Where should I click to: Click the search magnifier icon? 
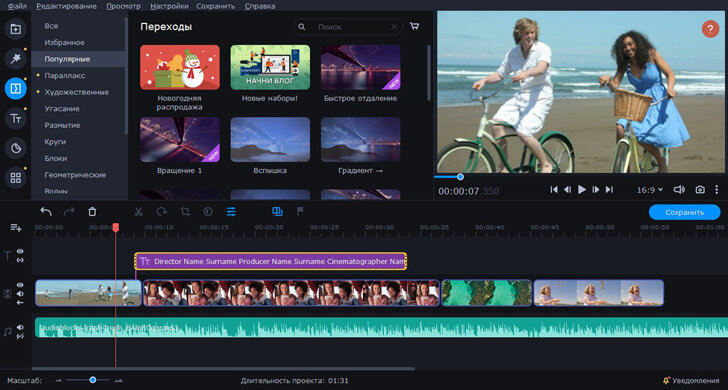point(302,26)
